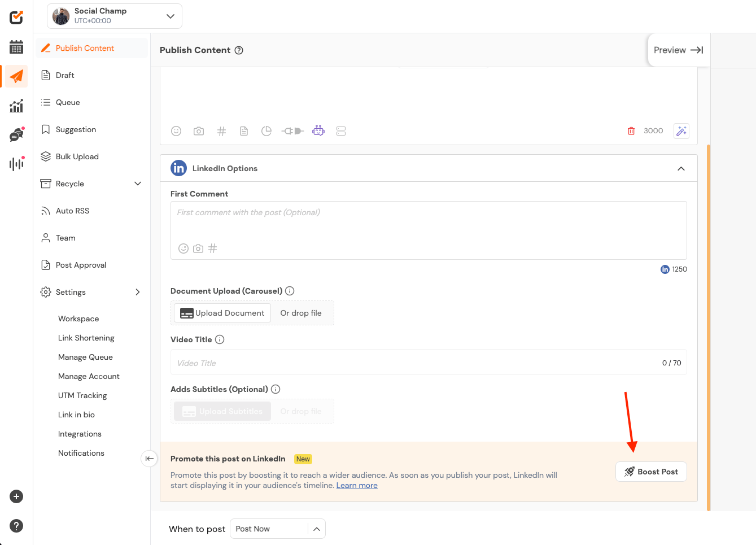Open the Learn more link
This screenshot has width=756, height=545.
click(x=357, y=485)
